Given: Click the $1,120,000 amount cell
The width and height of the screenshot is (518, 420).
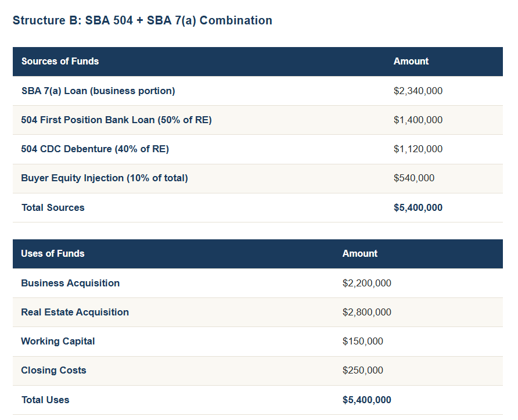Looking at the screenshot, I should pos(418,149).
